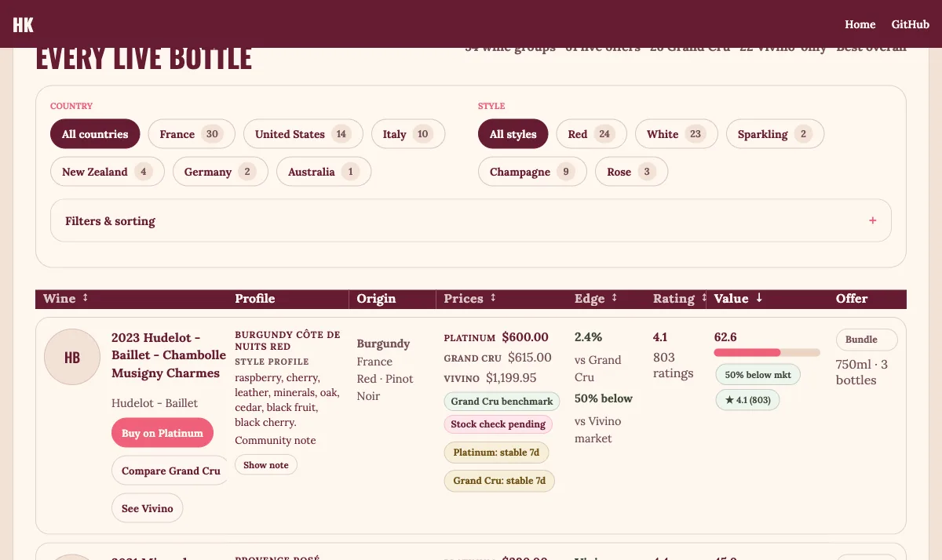Filter by Red wine style
942x560 pixels.
tap(591, 134)
